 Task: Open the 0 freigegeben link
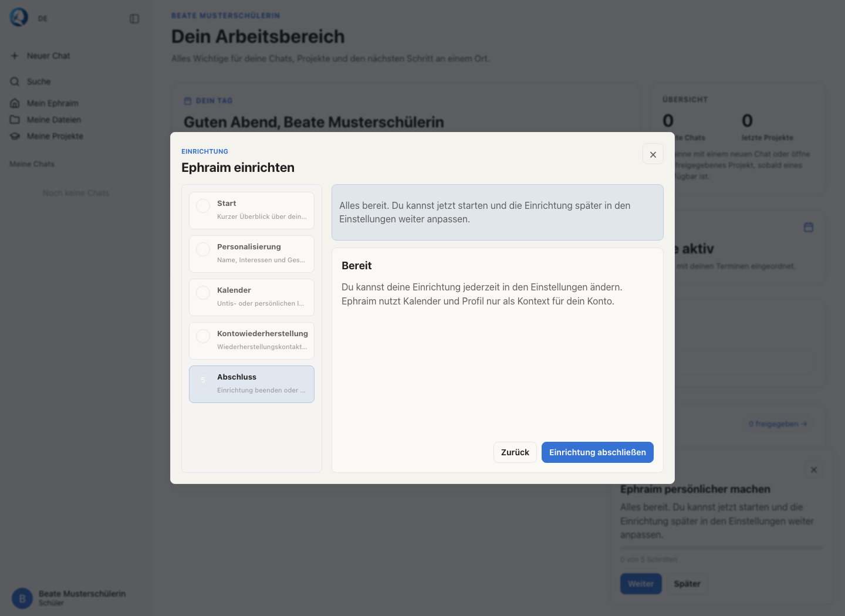pos(778,424)
